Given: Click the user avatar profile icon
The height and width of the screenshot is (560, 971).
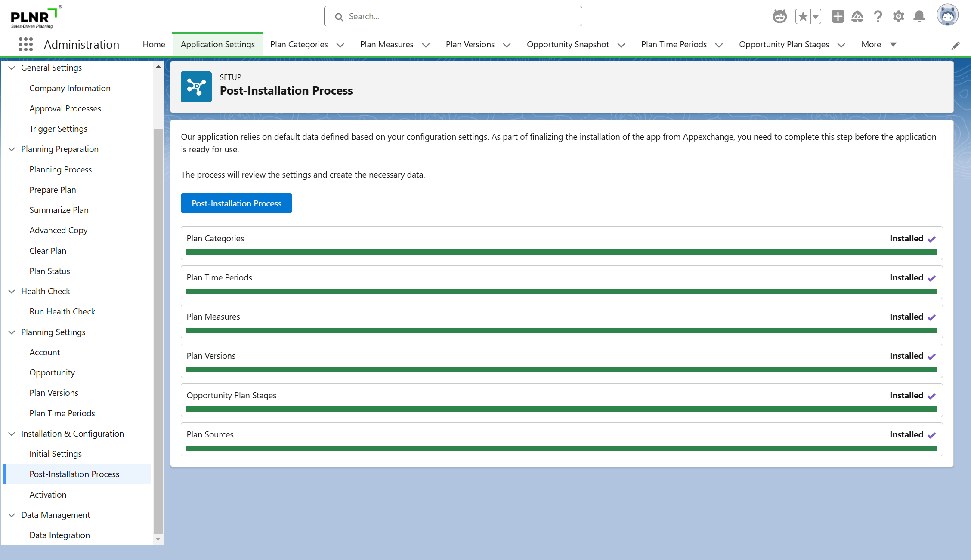Looking at the screenshot, I should tap(947, 16).
